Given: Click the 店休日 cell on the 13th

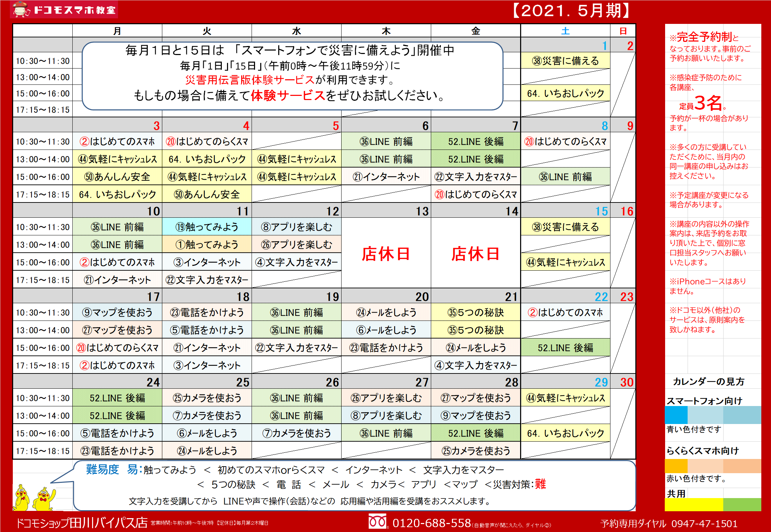Looking at the screenshot, I should point(386,253).
